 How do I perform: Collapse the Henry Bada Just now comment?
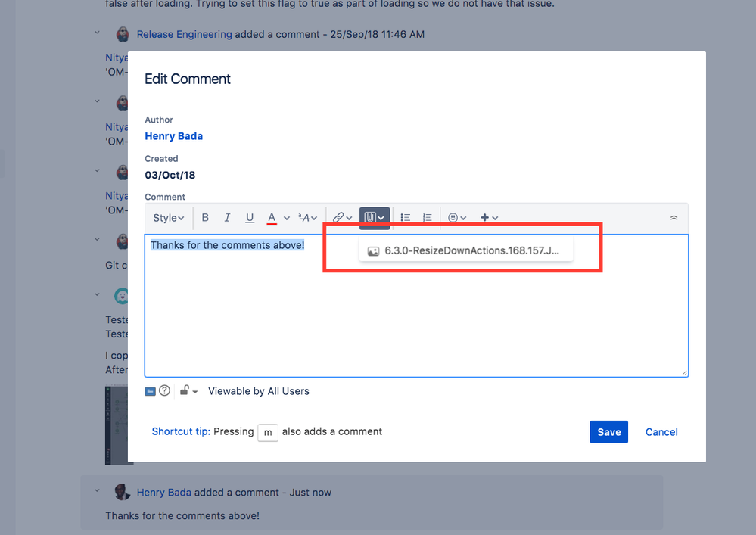97,490
